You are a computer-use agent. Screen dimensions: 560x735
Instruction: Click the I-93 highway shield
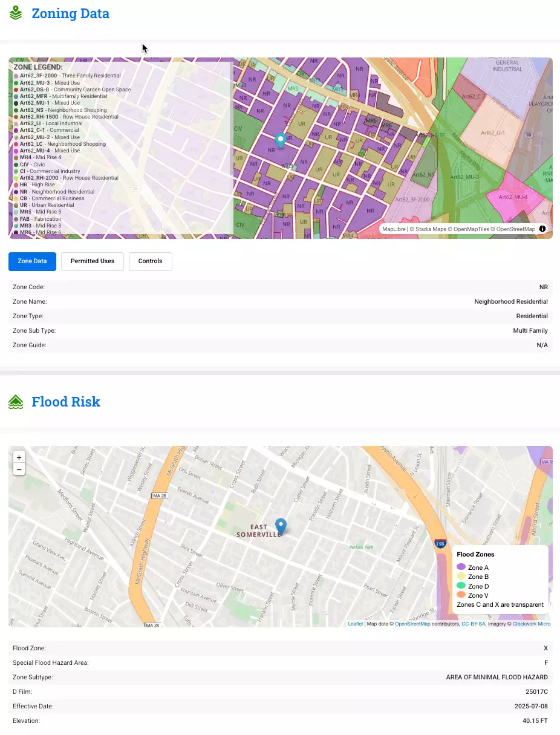coord(441,544)
